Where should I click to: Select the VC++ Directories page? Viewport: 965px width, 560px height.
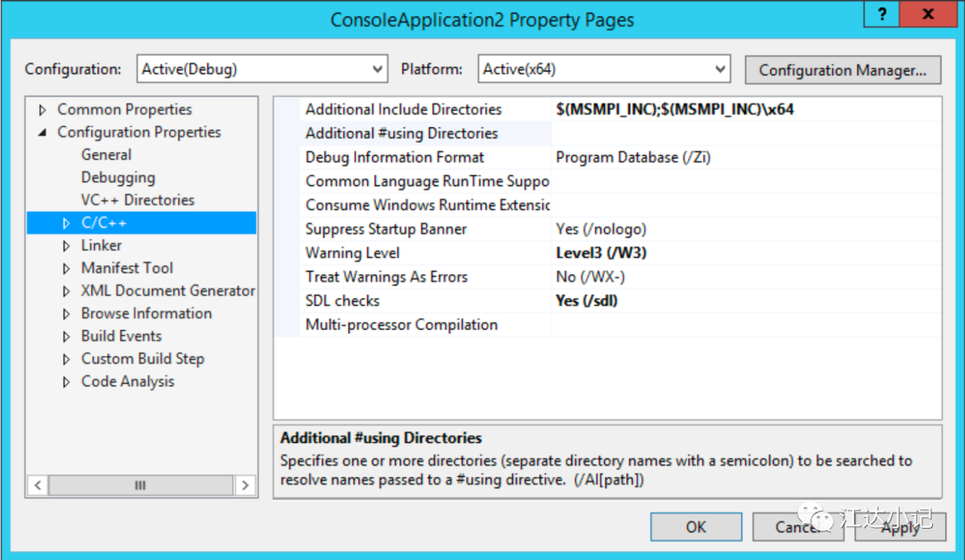pyautogui.click(x=138, y=200)
